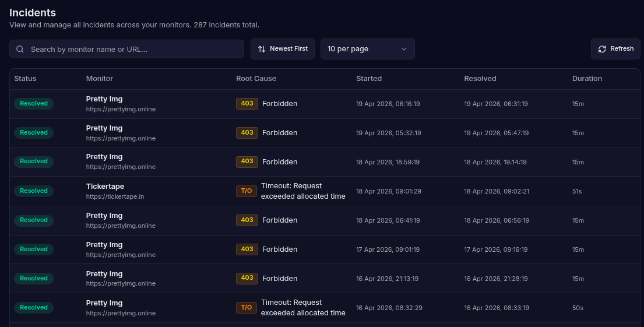
Task: Click resolved time 16 Apr 2026, 08:33:19
Action: (x=497, y=308)
